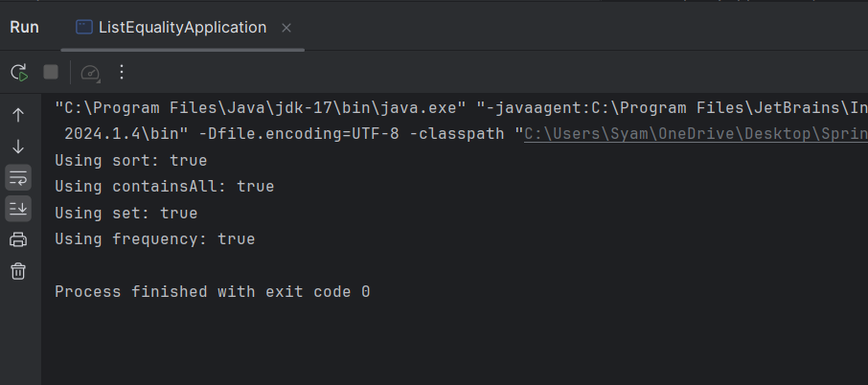The height and width of the screenshot is (385, 868).
Task: Open the More actions three-dot menu
Action: [x=122, y=72]
